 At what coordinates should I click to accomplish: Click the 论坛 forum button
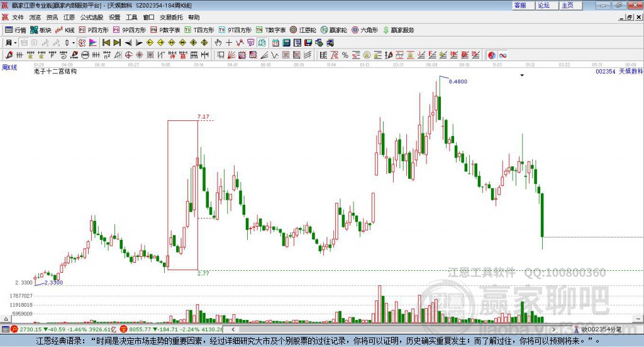(x=547, y=5)
